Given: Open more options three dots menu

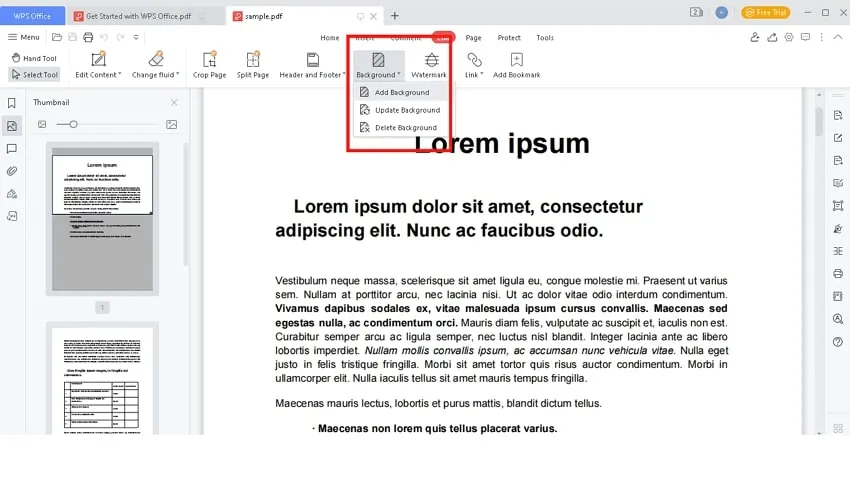Looking at the screenshot, I should coord(822,37).
